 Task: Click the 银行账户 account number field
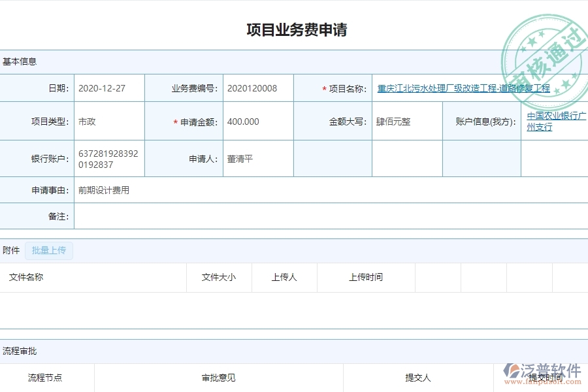(x=108, y=158)
